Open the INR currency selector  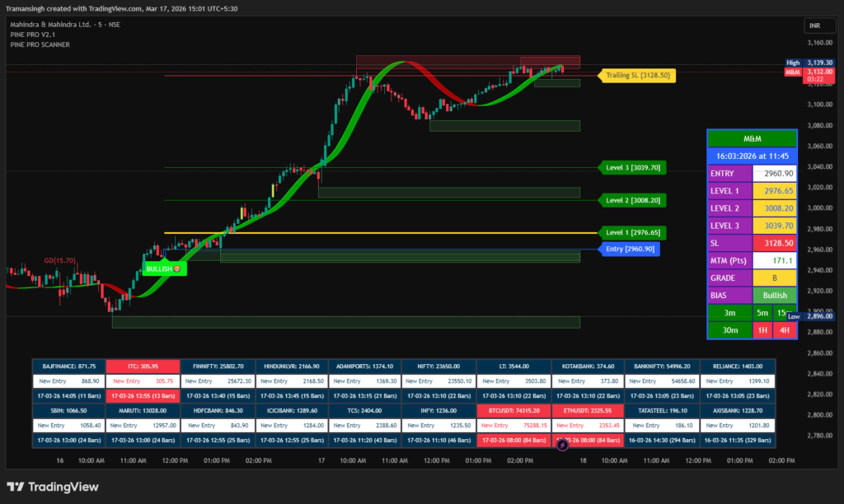(x=817, y=26)
